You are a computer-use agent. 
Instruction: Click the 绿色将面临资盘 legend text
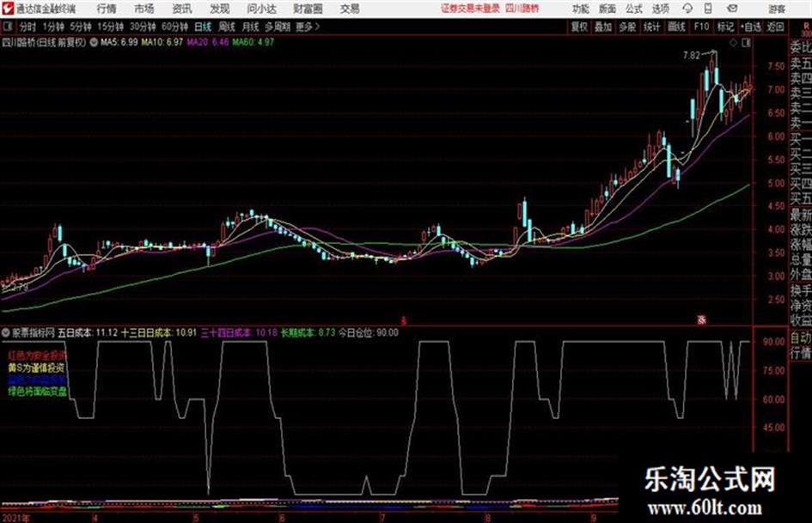pos(38,392)
